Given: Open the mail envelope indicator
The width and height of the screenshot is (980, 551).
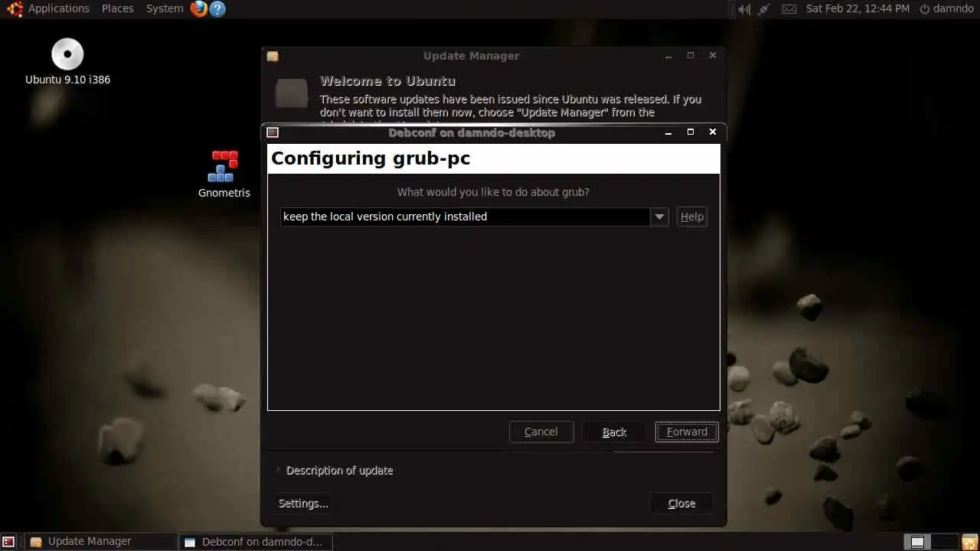Looking at the screenshot, I should point(789,9).
